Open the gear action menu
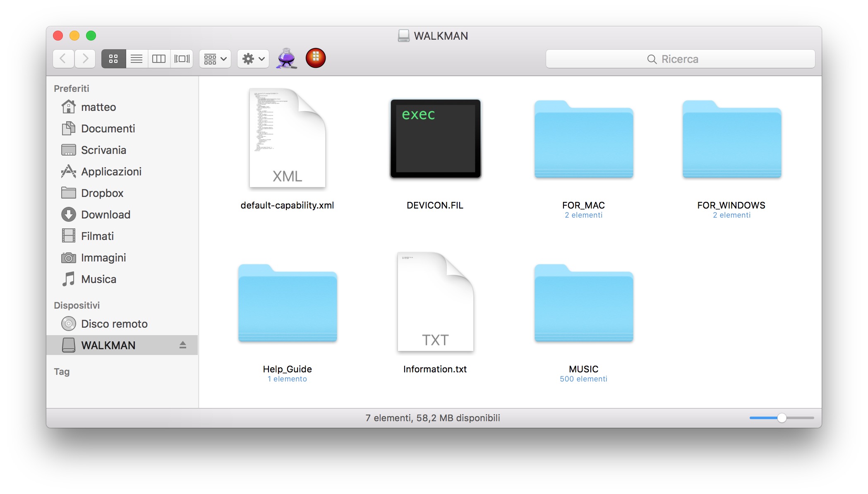The height and width of the screenshot is (494, 868). pyautogui.click(x=253, y=59)
